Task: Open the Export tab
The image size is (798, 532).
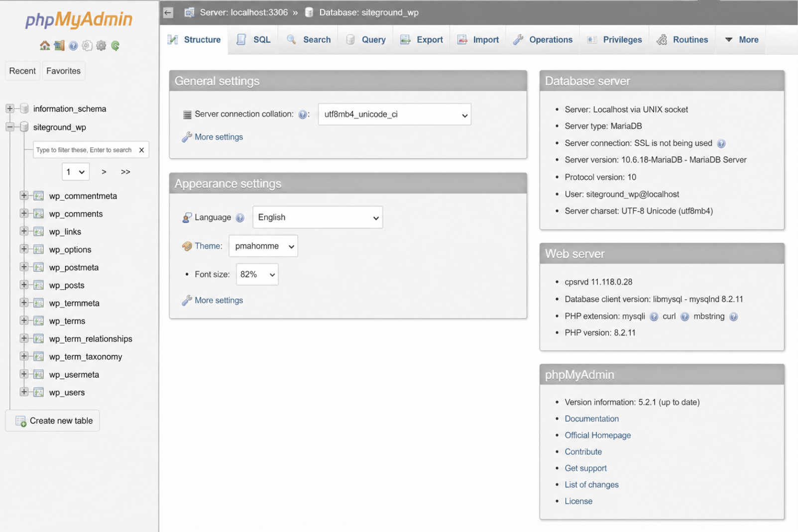Action: pos(422,40)
